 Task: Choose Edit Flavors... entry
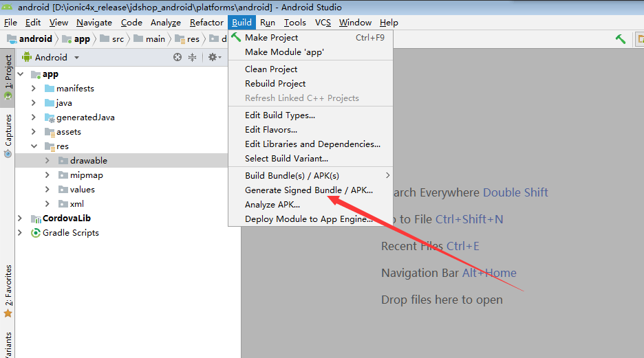[310, 130]
